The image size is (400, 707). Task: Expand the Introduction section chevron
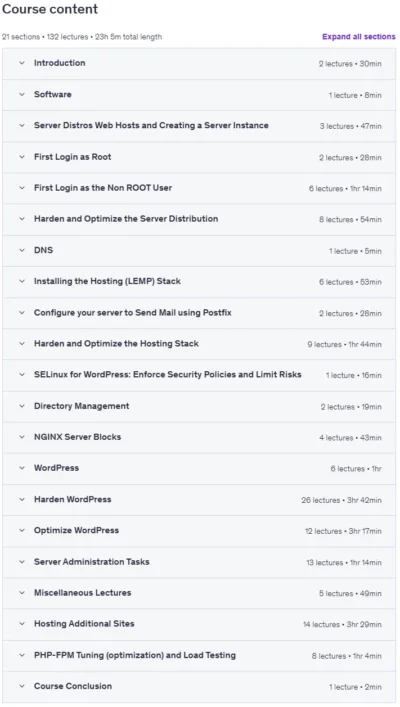[x=22, y=63]
